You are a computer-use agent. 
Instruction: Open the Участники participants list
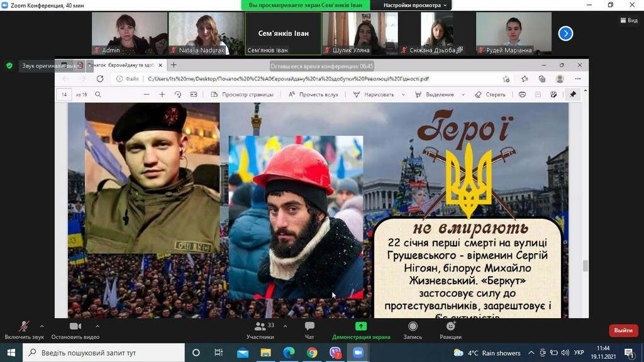pyautogui.click(x=260, y=327)
